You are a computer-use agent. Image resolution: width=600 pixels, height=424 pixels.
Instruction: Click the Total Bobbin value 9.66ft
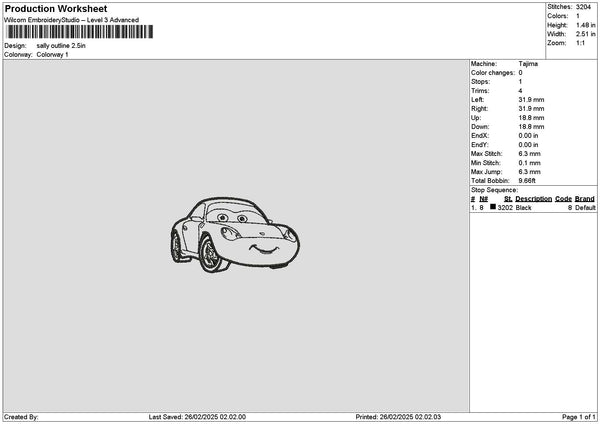click(527, 181)
